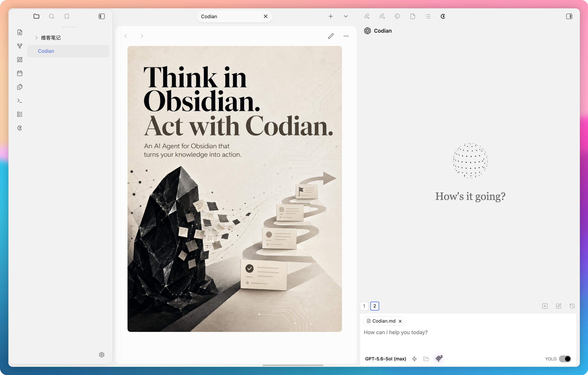Show the outline panel
Screen dimensions: 588x375
pyautogui.click(x=428, y=16)
